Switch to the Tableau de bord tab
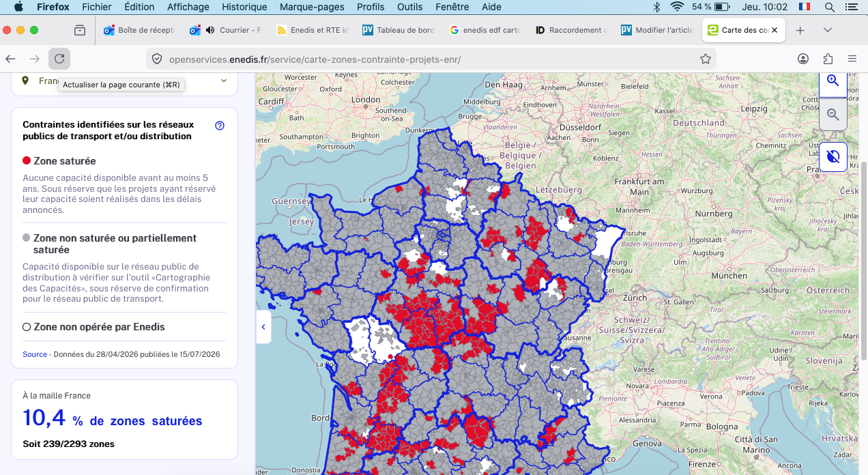The height and width of the screenshot is (475, 868). (398, 30)
